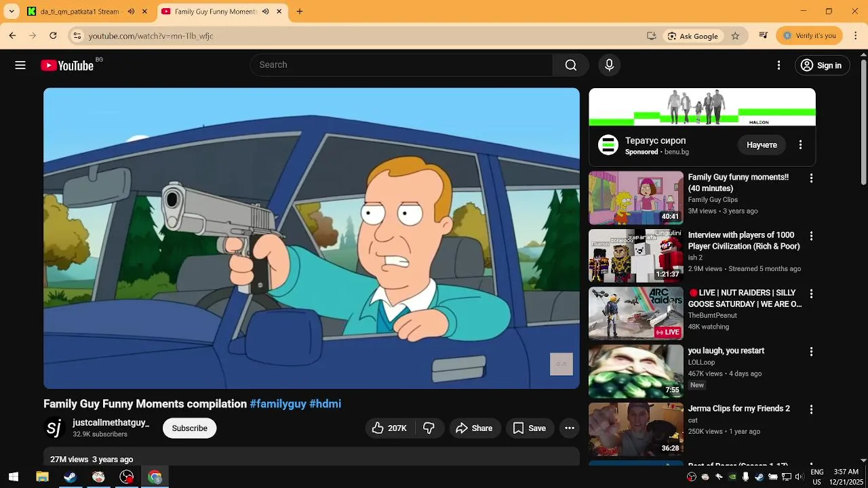Open options for Family Guy funny moments!! video

(811, 178)
